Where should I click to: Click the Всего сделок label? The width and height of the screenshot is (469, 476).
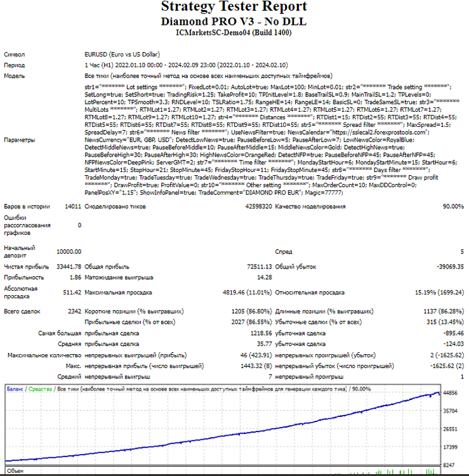[x=22, y=311]
